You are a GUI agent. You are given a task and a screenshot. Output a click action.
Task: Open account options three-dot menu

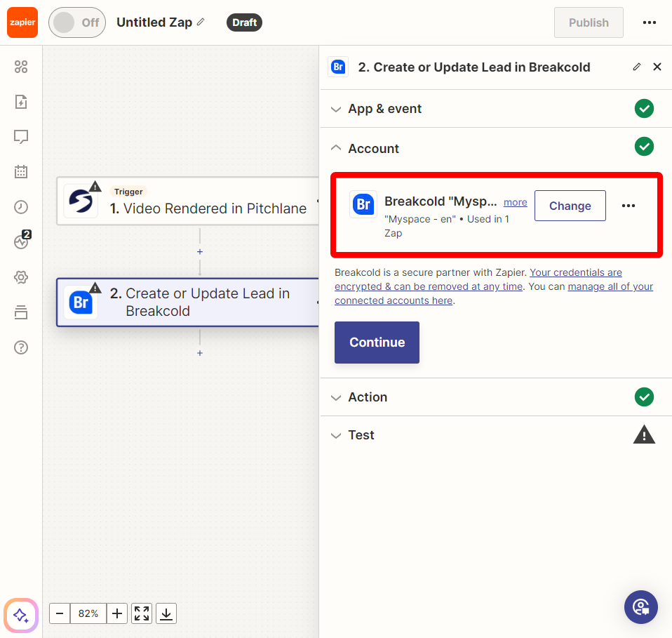point(629,206)
